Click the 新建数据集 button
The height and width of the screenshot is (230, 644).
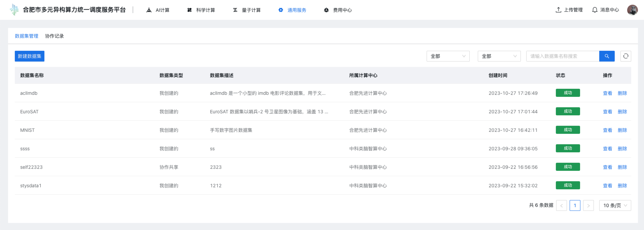pyautogui.click(x=30, y=56)
